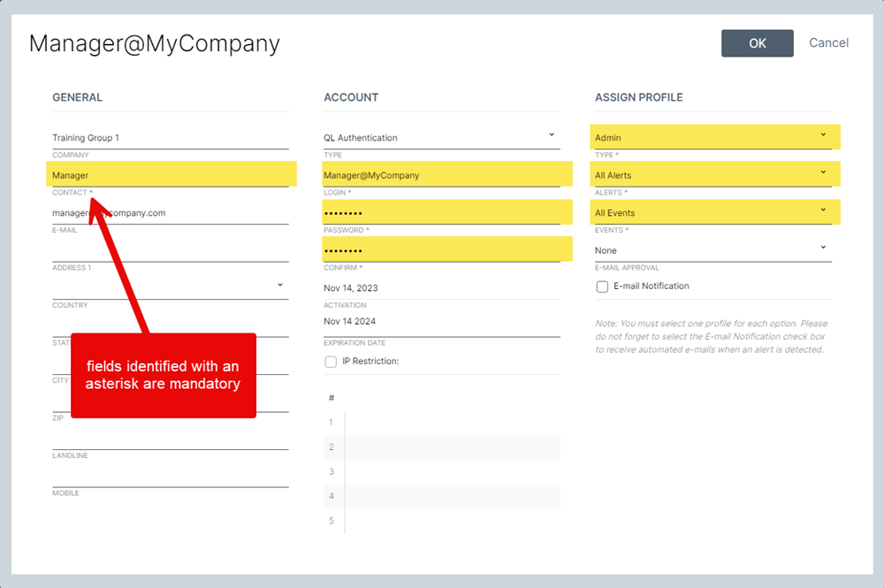Screen dimensions: 884x588
Task: Click IP restriction row 2
Action: tap(441, 447)
